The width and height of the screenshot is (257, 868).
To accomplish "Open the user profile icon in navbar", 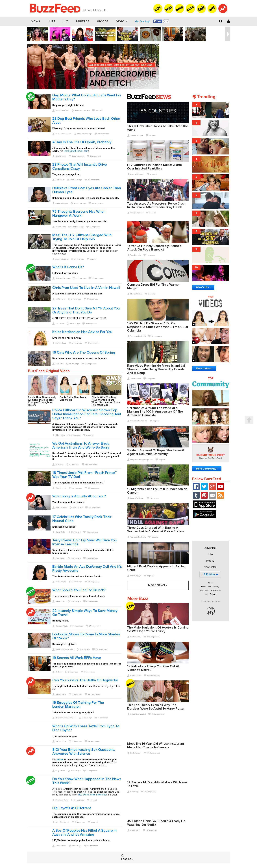I will tap(228, 21).
